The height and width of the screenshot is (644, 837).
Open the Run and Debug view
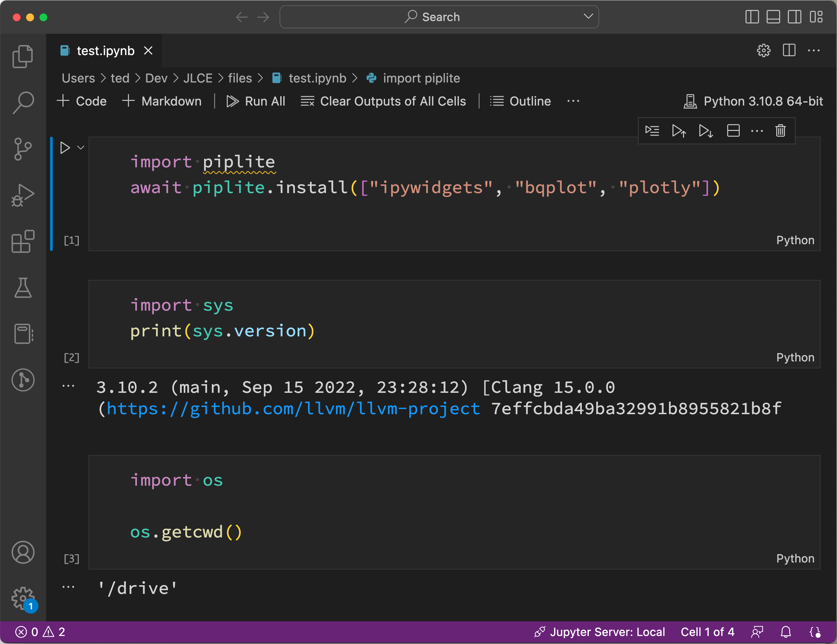[x=23, y=195]
